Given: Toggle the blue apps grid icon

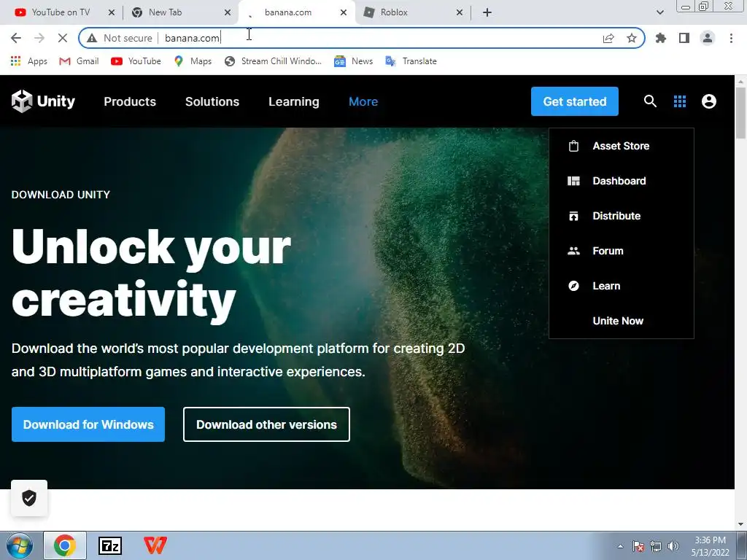Looking at the screenshot, I should point(680,101).
